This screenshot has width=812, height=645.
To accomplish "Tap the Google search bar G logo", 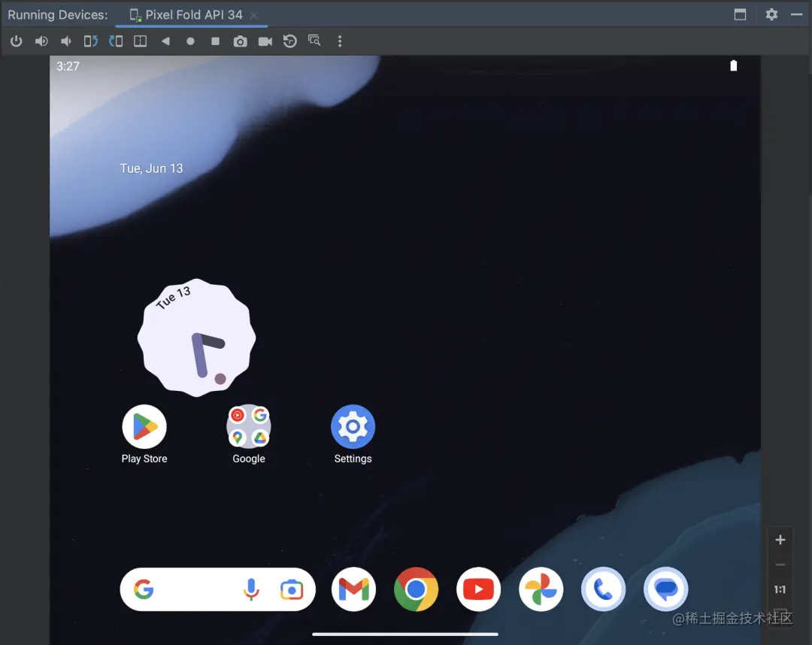I will click(x=144, y=589).
